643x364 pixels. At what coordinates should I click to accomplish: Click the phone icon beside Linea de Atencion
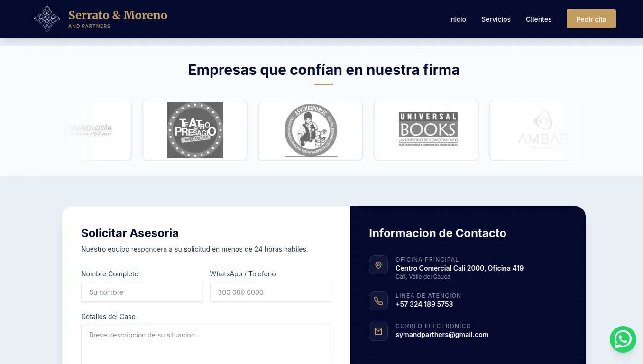coord(378,301)
